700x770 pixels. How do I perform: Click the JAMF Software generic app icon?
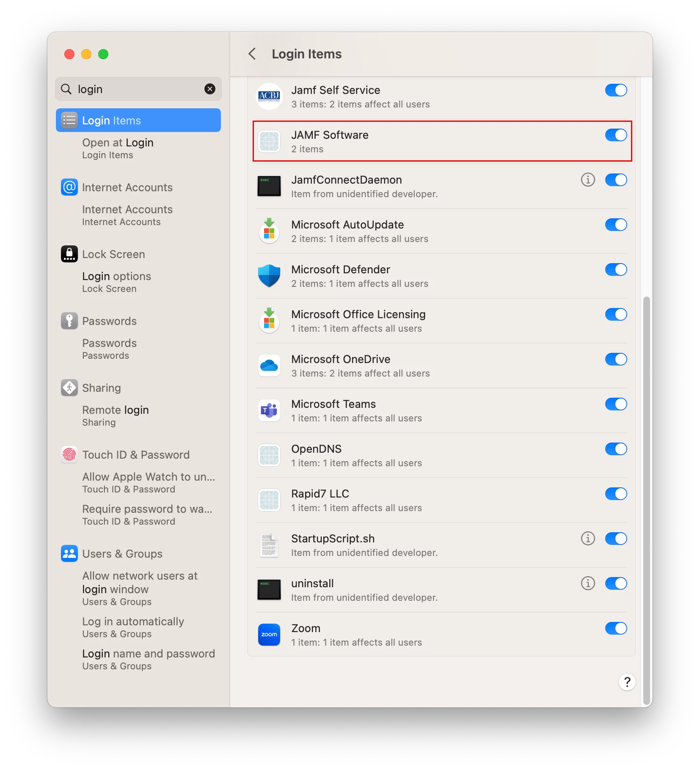[269, 141]
